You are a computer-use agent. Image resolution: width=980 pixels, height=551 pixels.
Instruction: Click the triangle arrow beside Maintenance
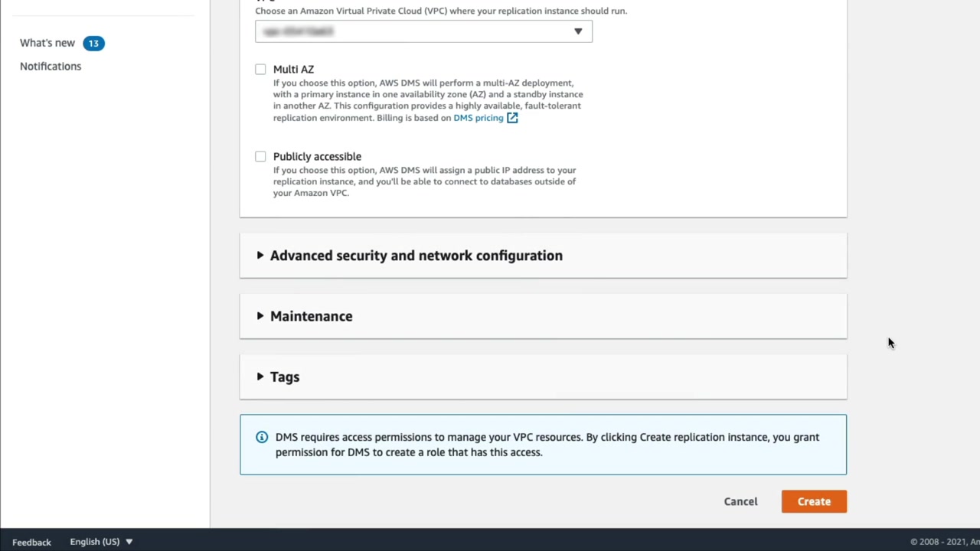[x=260, y=316]
